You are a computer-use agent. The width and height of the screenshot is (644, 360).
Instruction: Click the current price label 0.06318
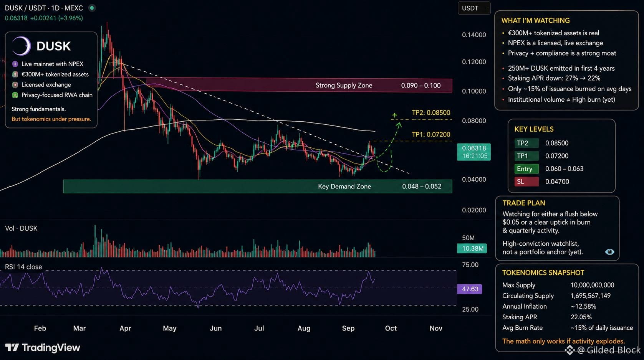tap(474, 152)
